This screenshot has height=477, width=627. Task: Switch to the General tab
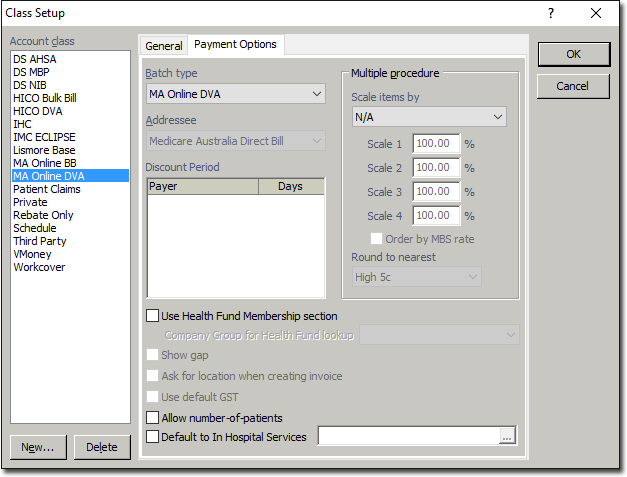164,46
